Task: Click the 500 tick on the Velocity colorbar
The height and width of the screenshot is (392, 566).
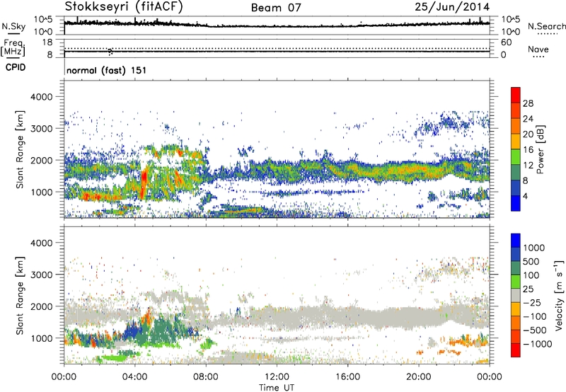Action: click(533, 261)
